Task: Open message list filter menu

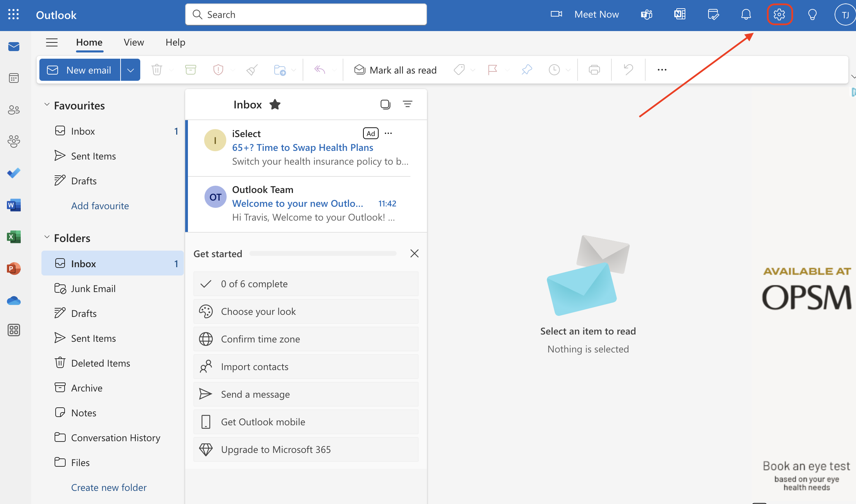Action: 408,104
